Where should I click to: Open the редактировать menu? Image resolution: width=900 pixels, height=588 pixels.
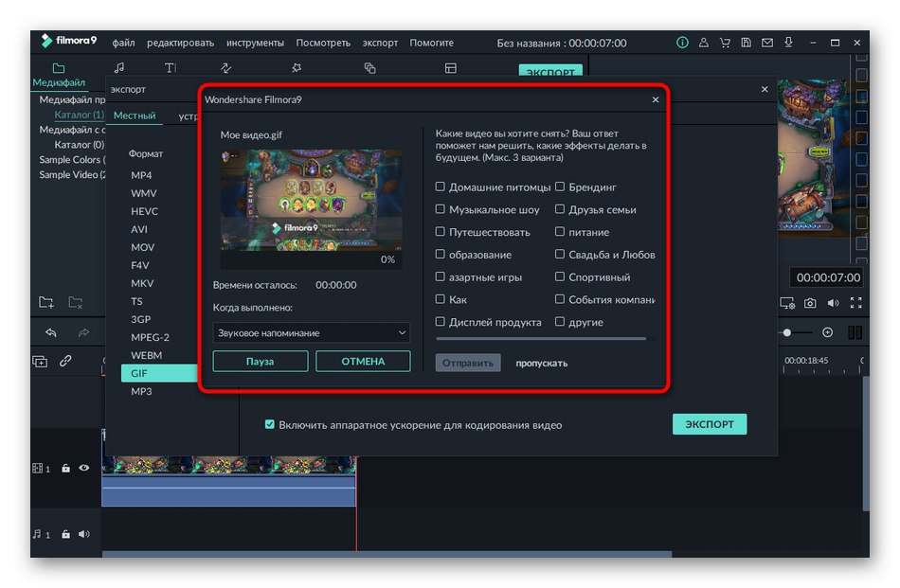(x=180, y=43)
